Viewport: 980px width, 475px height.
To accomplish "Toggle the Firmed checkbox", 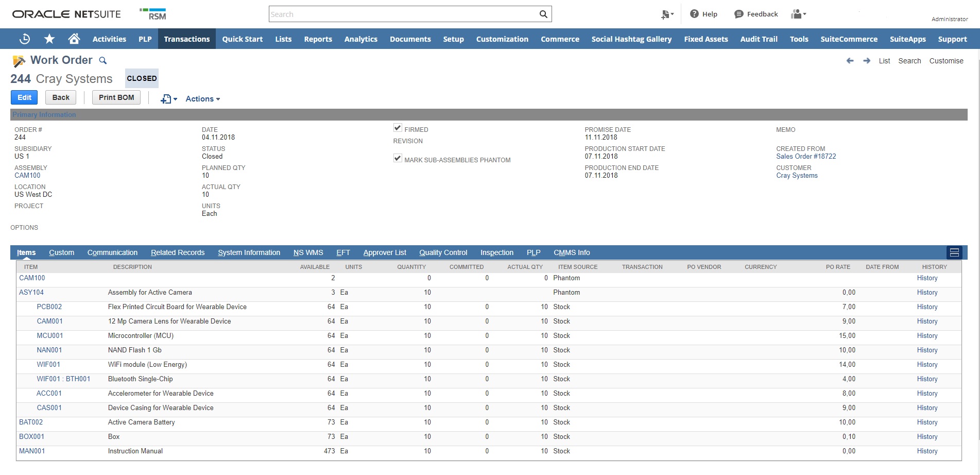I will tap(398, 128).
